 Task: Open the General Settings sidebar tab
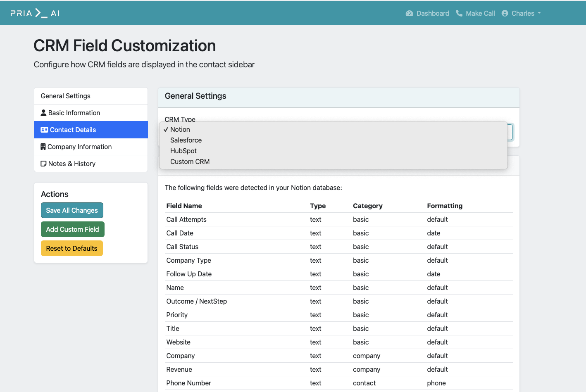tap(66, 96)
